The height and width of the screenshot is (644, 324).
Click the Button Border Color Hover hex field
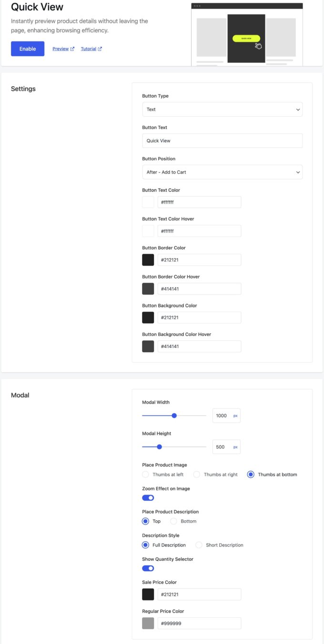coord(199,288)
